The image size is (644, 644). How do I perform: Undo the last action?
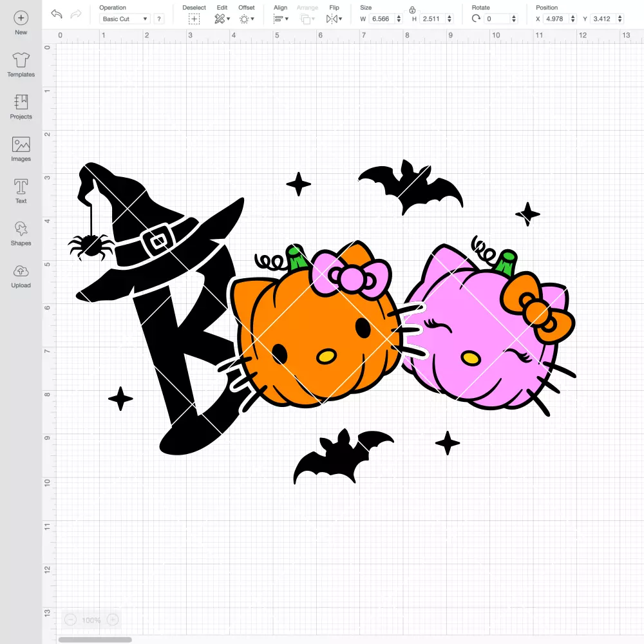(x=57, y=14)
